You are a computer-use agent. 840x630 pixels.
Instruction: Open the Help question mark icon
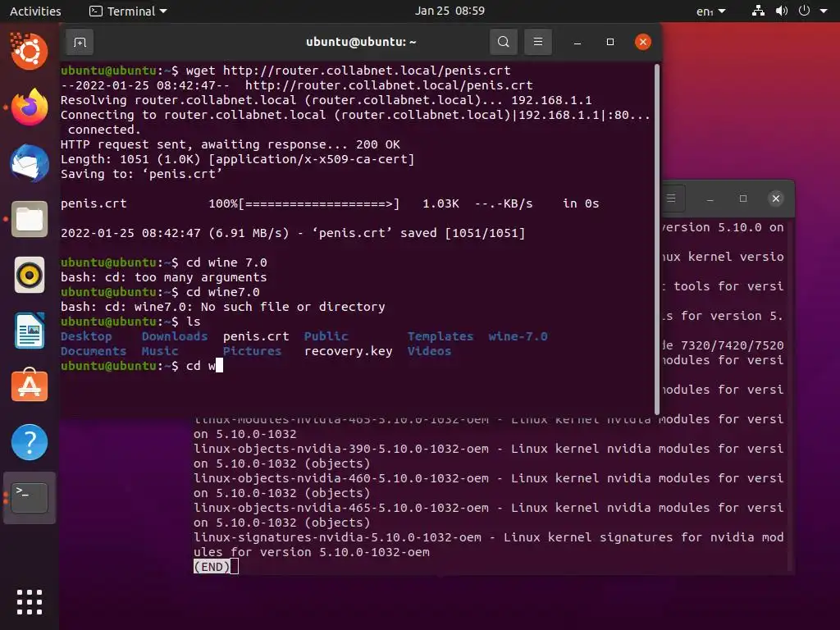[x=30, y=442]
